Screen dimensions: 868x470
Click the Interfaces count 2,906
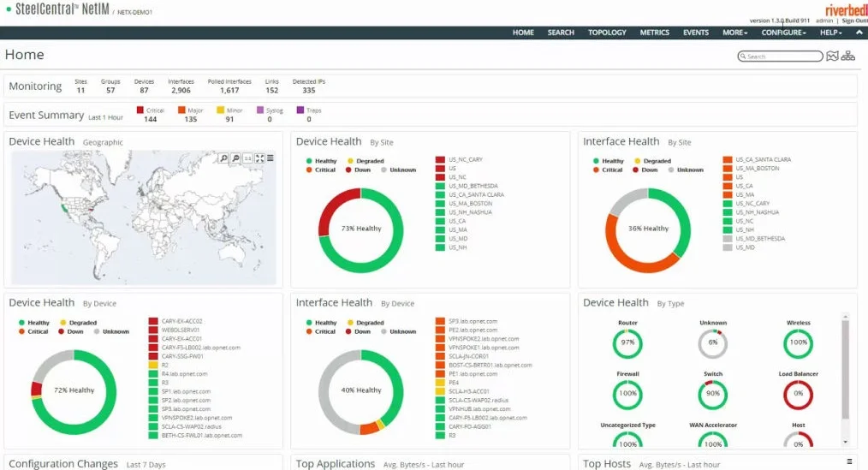pyautogui.click(x=181, y=90)
